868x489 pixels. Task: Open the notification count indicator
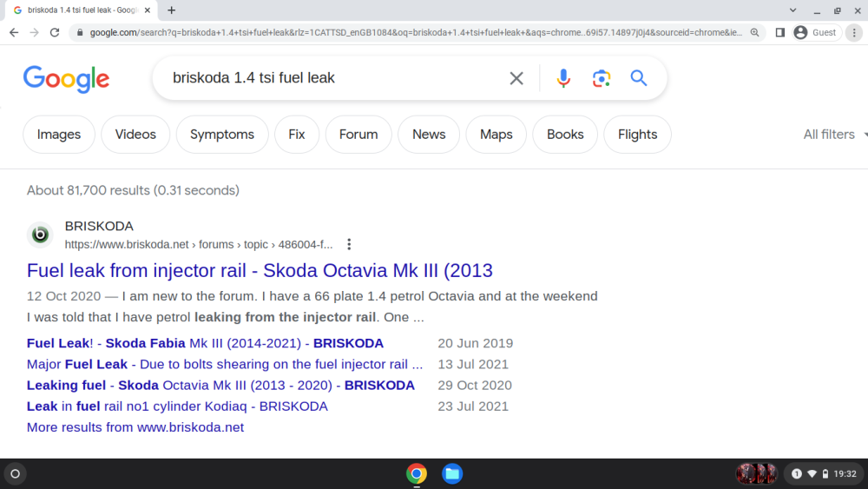(797, 473)
